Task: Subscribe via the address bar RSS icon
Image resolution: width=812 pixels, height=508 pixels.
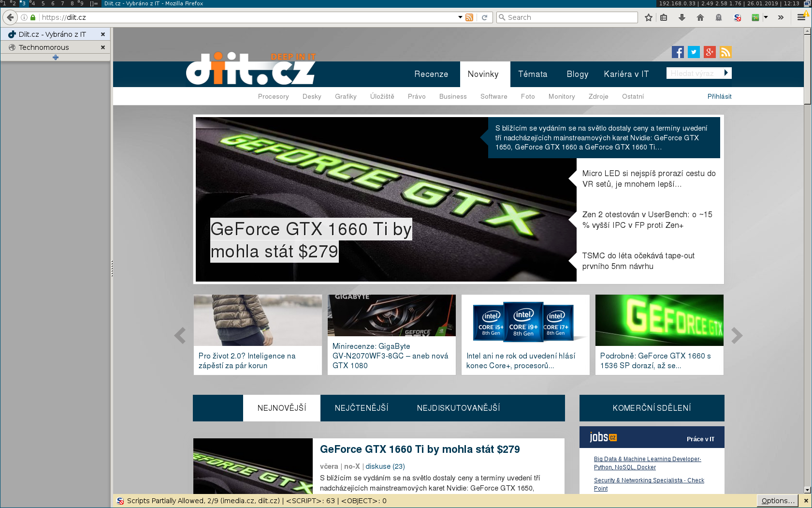Action: pyautogui.click(x=469, y=17)
